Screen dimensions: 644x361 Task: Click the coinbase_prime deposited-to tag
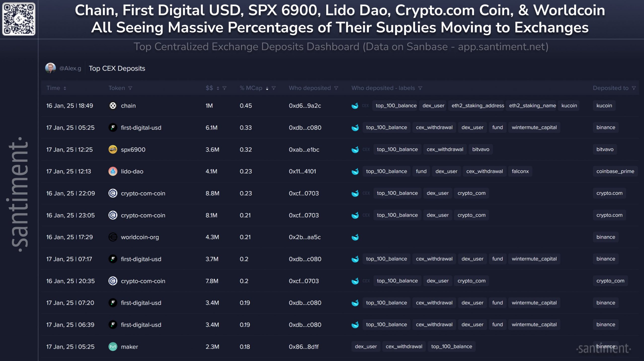click(615, 171)
